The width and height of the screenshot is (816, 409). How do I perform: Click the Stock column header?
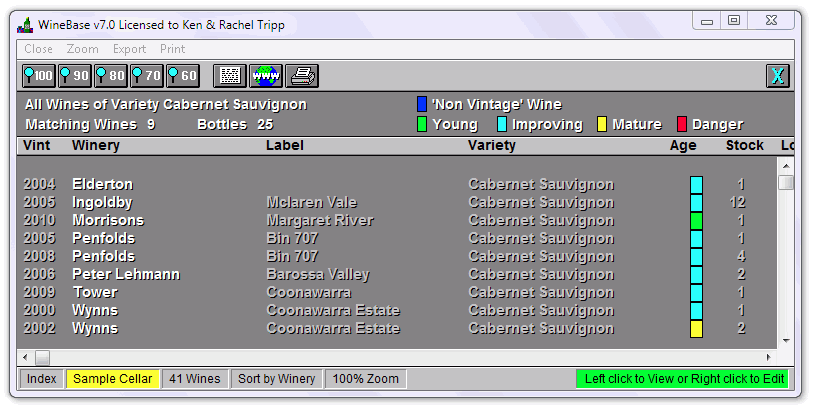745,146
